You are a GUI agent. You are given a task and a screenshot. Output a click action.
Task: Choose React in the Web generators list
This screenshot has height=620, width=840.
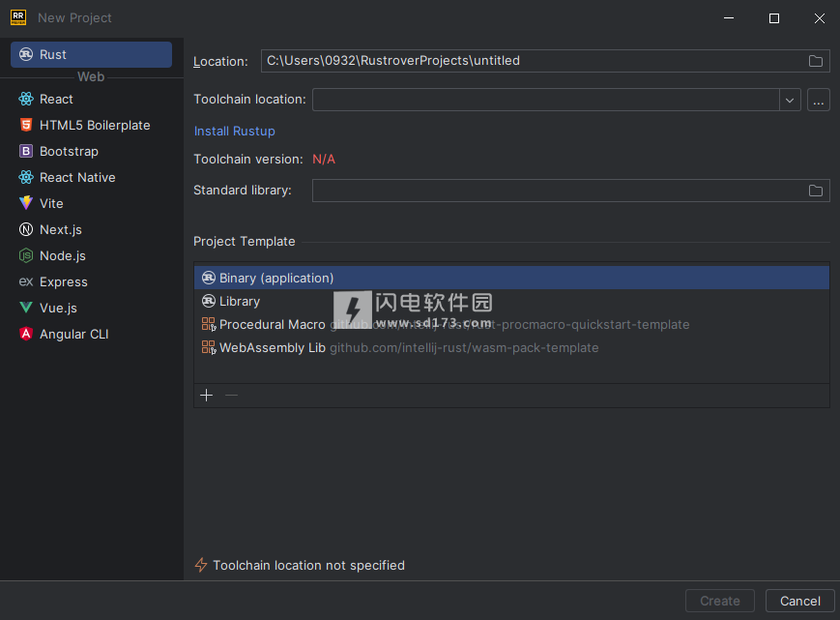click(91, 99)
